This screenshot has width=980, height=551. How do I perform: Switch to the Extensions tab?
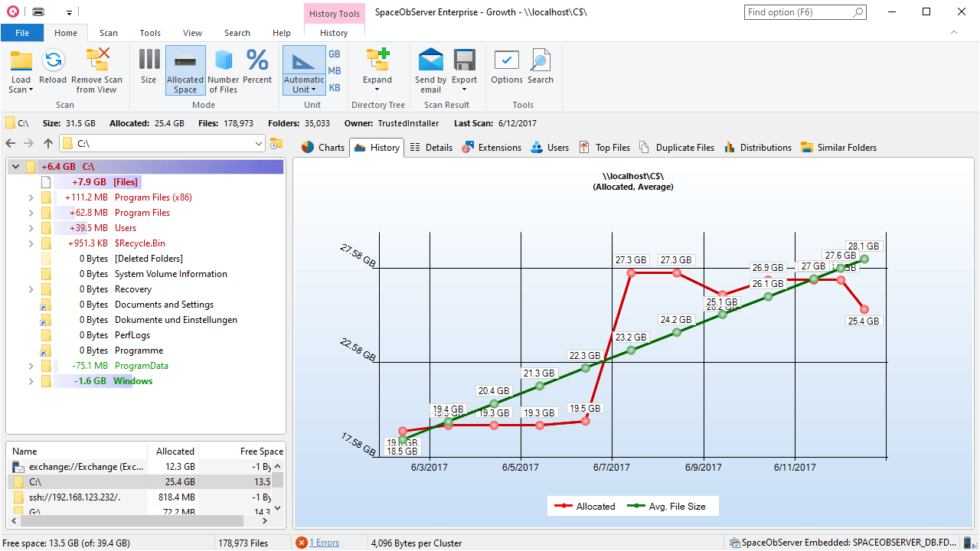pos(492,148)
